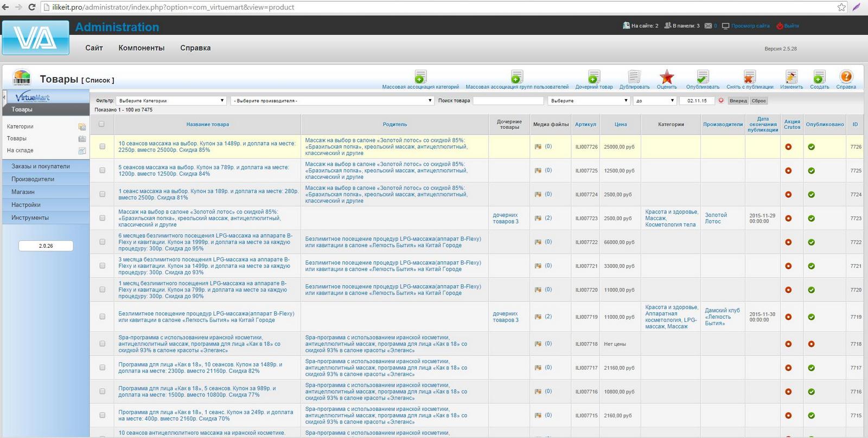This screenshot has height=438, width=868.
Task: Open Категории in the left sidebar
Action: (x=20, y=127)
